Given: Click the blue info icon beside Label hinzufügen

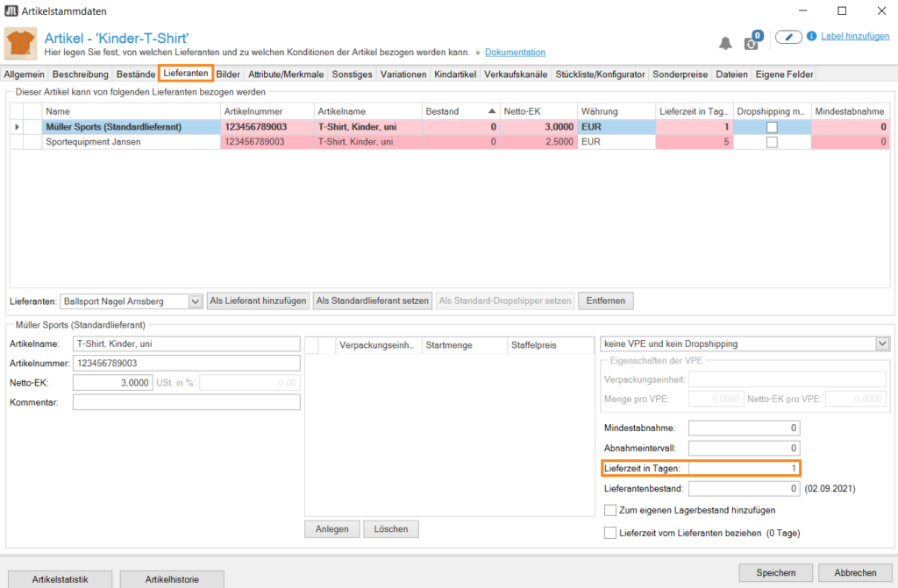Looking at the screenshot, I should 812,37.
